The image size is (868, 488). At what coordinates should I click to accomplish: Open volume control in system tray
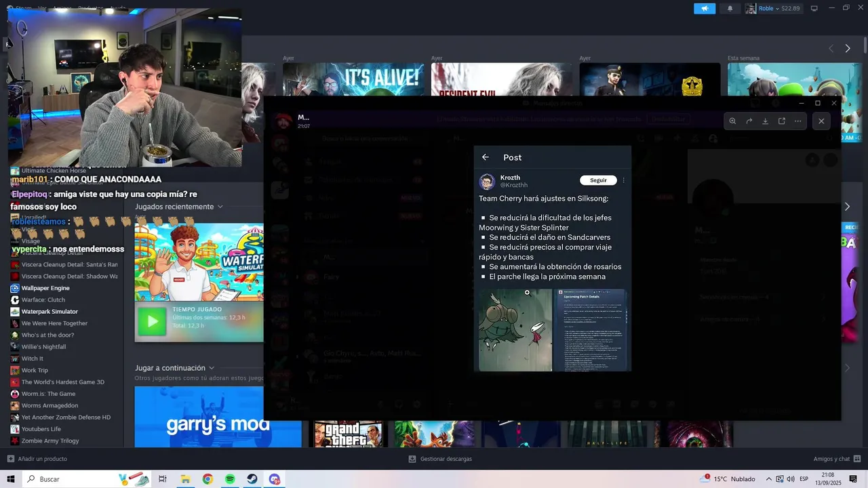click(x=791, y=479)
